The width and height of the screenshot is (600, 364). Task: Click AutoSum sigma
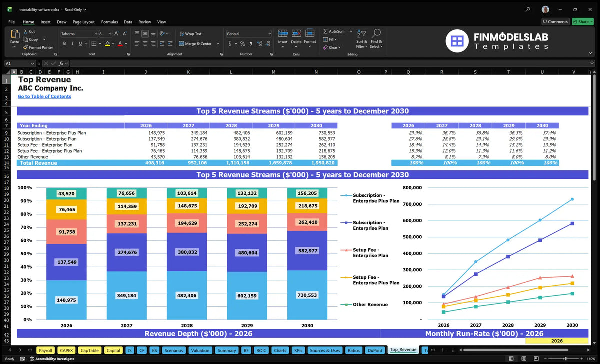pos(325,31)
